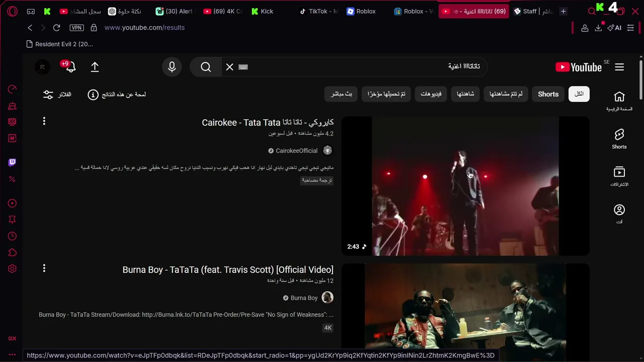Screen dimensions: 644x362
Task: Submit search with the magnifier button
Action: point(206,67)
